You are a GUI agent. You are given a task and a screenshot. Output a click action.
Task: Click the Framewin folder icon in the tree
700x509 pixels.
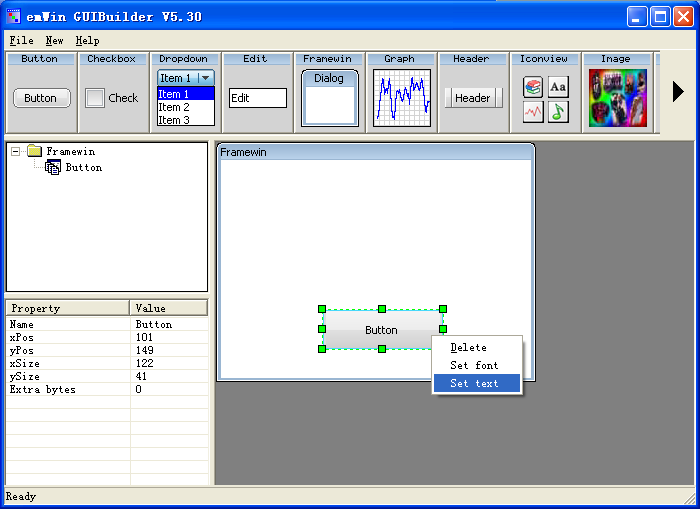(34, 151)
